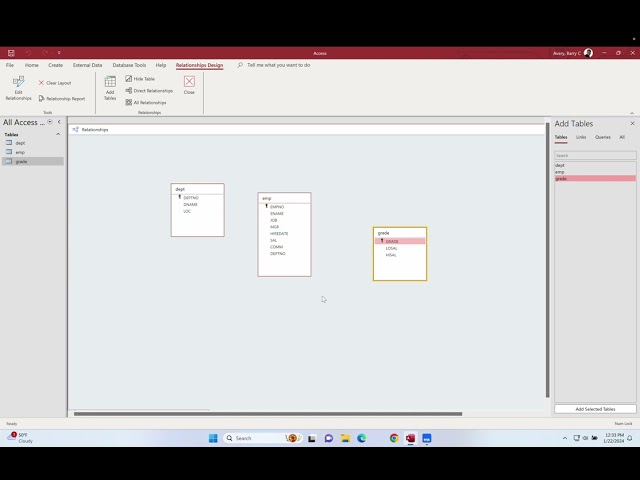The height and width of the screenshot is (480, 640).
Task: Click the Save icon in title bar
Action: [11, 53]
